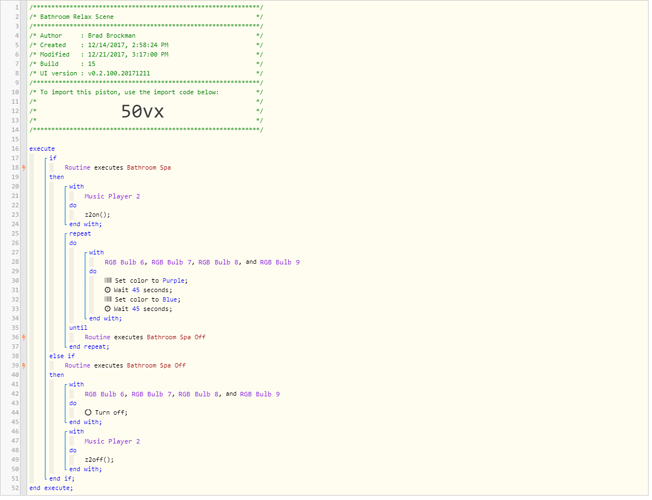The width and height of the screenshot is (652, 500).
Task: Click RGB Bulb 8 on line 42
Action: click(x=198, y=394)
